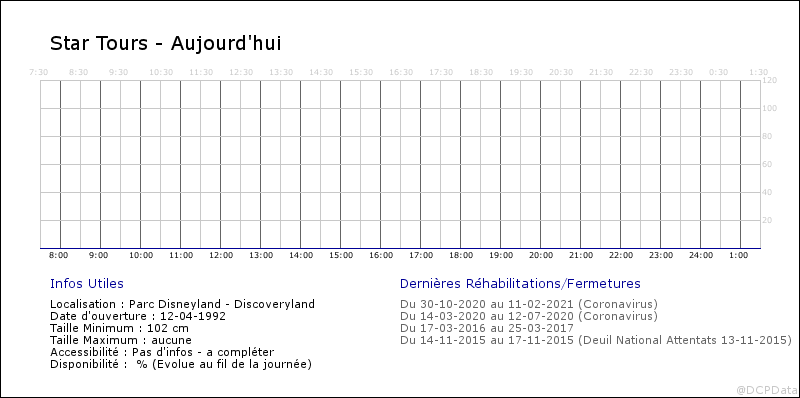The height and width of the screenshot is (398, 800).
Task: Click the 7:30 top axis label
Action: click(39, 72)
